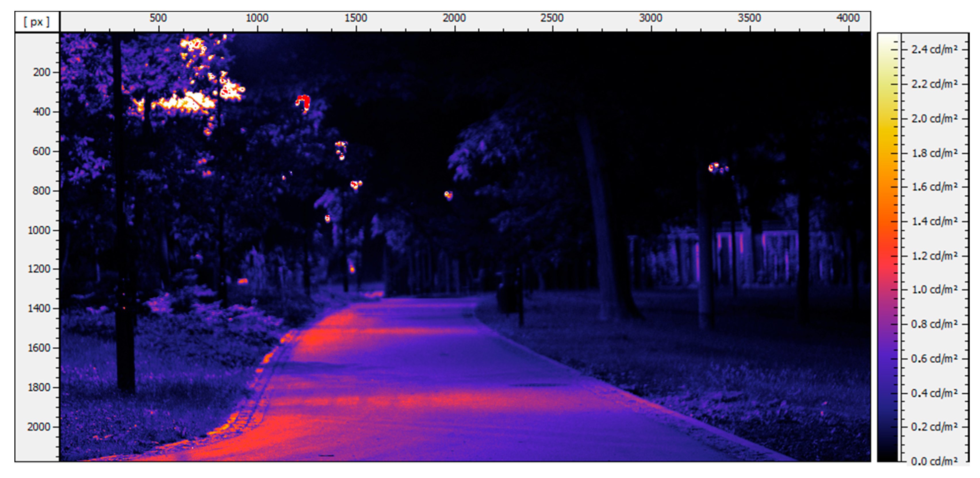This screenshot has width=980, height=478.
Task: Click the 2000 mark on vertical ruler
Action: [x=39, y=427]
